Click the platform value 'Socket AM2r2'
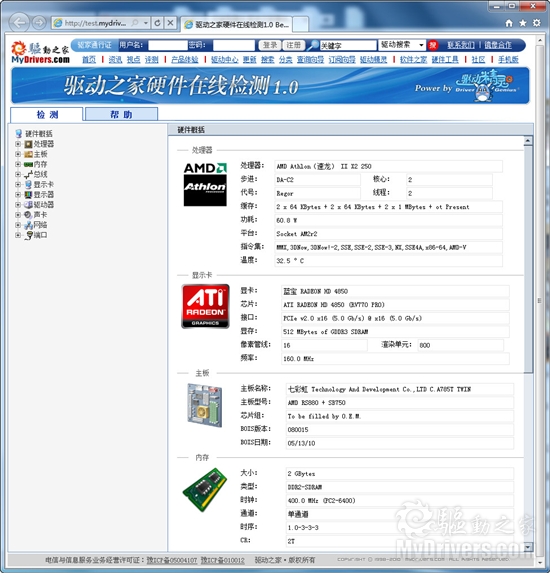 pyautogui.click(x=297, y=234)
